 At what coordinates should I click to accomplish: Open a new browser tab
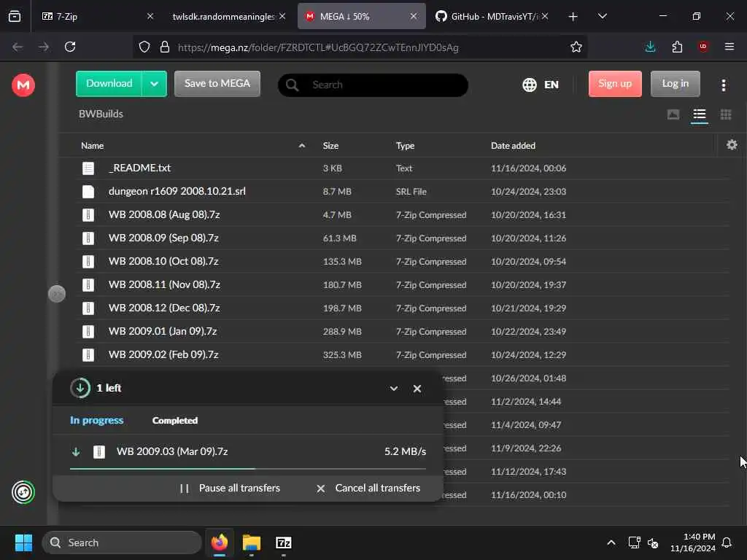573,17
